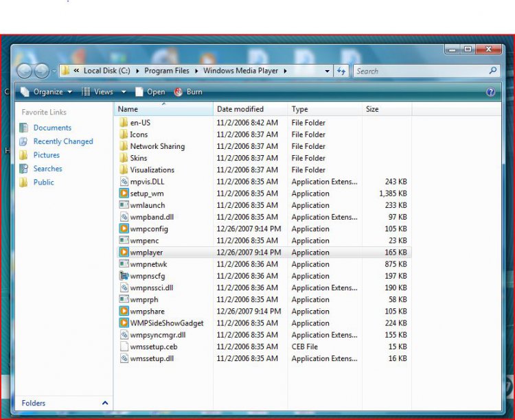Click the en-US folder icon
This screenshot has width=515, height=420.
[124, 122]
